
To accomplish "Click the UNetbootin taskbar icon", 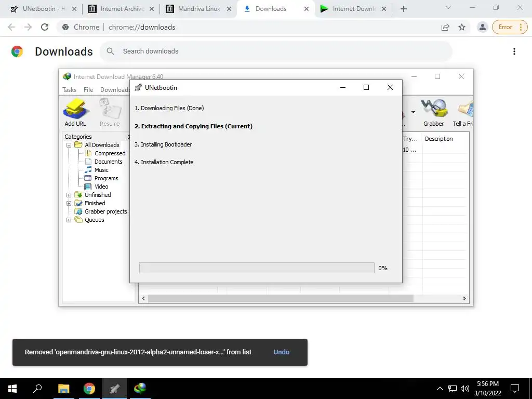I will [x=115, y=389].
